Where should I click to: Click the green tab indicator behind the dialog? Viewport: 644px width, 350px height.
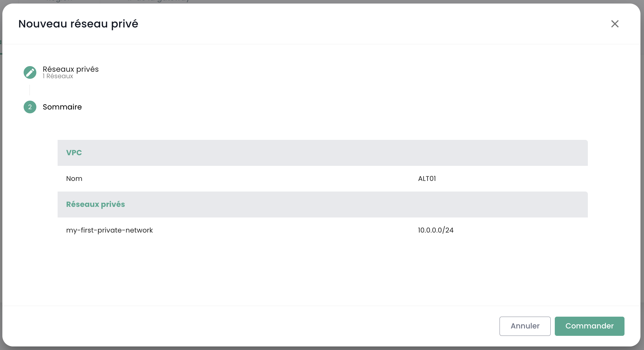pyautogui.click(x=1, y=53)
